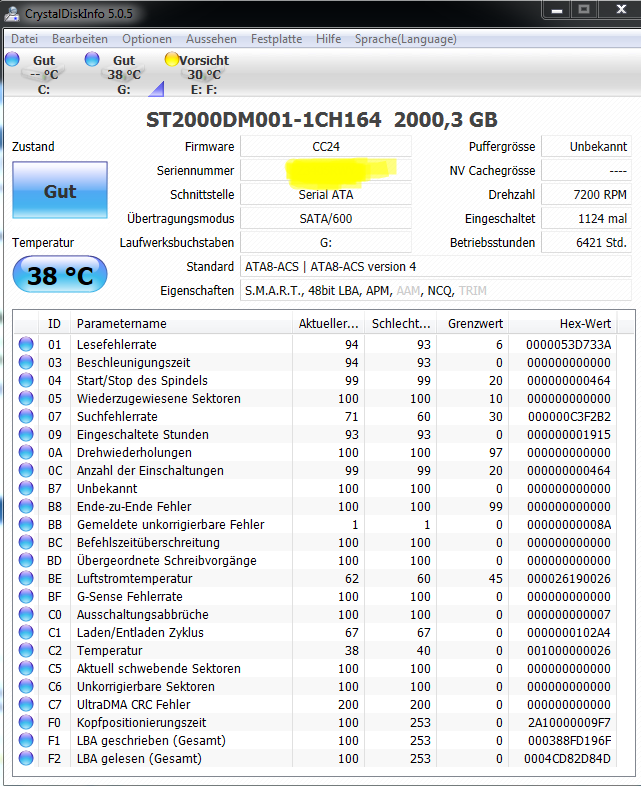641x786 pixels.
Task: Click the status icon for Unkorrigierbare Sektoren
Action: click(26, 687)
